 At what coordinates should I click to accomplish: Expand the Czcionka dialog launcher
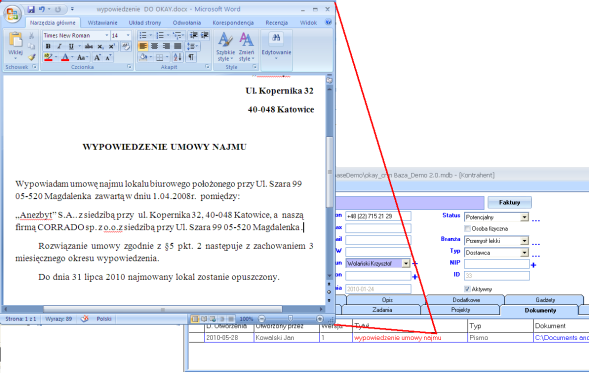pyautogui.click(x=130, y=67)
